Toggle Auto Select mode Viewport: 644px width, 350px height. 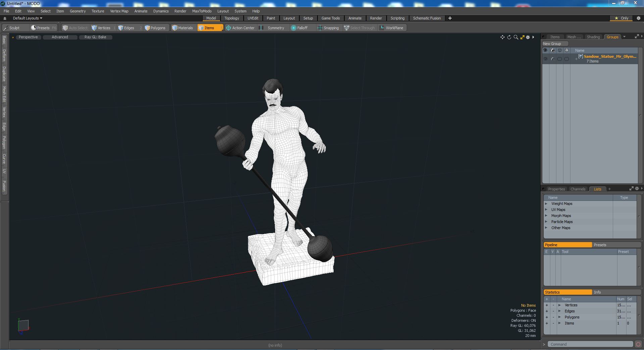click(75, 28)
